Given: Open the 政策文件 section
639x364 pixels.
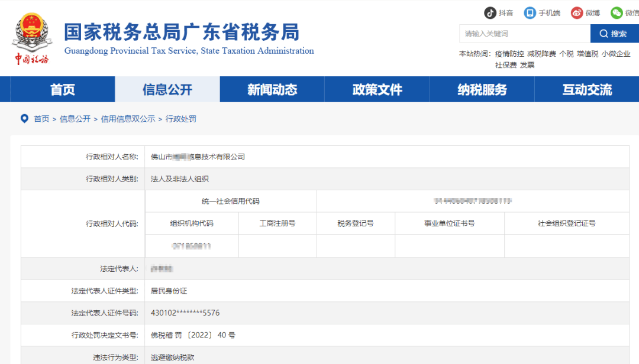Looking at the screenshot, I should tap(377, 89).
